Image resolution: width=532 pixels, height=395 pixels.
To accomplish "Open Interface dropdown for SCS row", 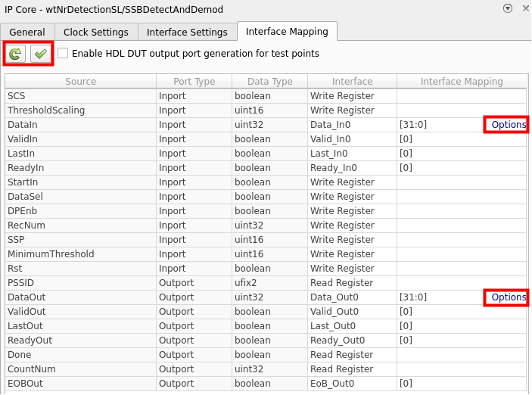I will pyautogui.click(x=352, y=96).
